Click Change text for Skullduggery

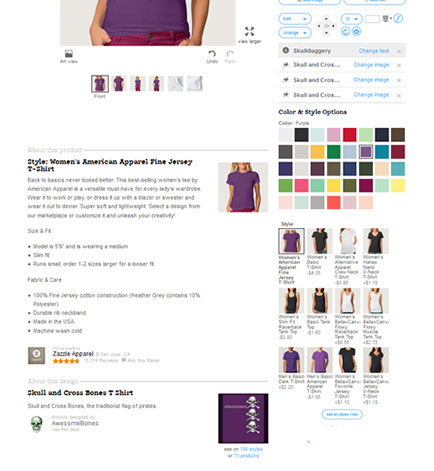(374, 51)
